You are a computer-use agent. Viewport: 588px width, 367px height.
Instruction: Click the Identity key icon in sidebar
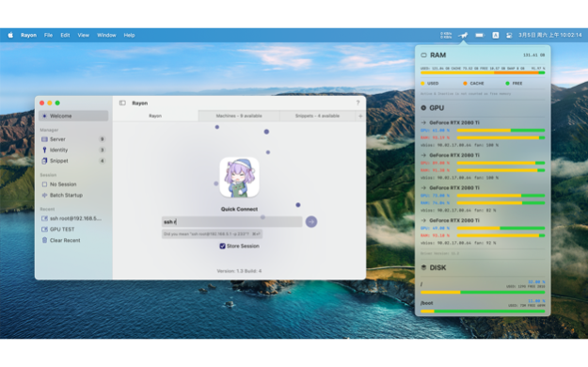click(44, 150)
